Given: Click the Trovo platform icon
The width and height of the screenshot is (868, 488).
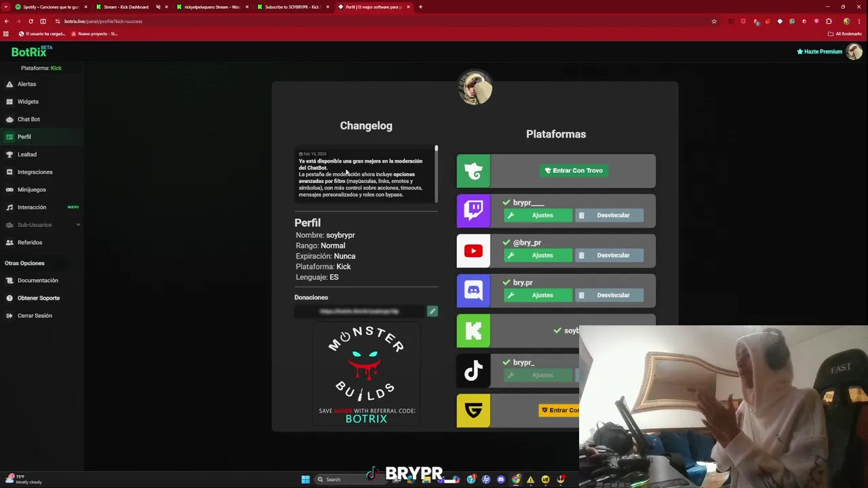Looking at the screenshot, I should click(x=473, y=171).
